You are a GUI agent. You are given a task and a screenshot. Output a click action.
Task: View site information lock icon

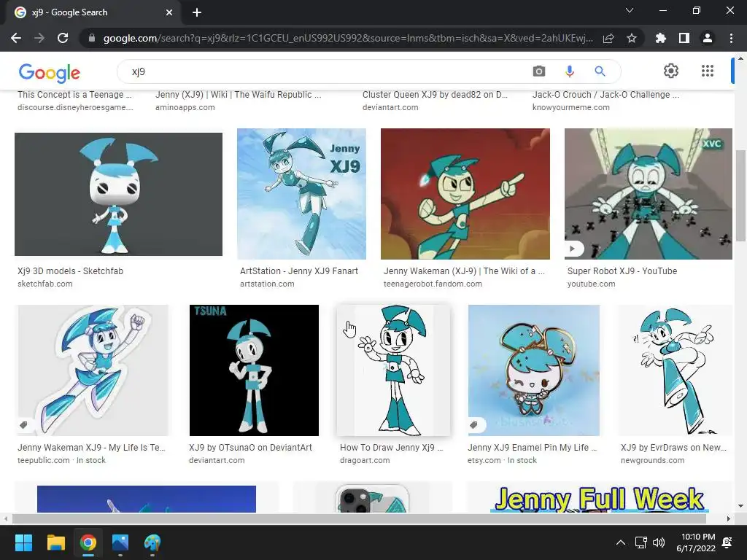coord(92,38)
